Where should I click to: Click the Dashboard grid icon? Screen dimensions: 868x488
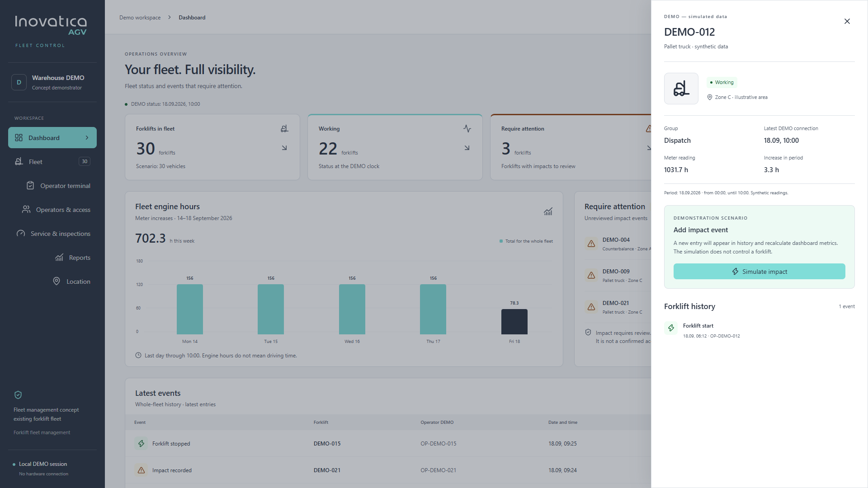coord(19,138)
